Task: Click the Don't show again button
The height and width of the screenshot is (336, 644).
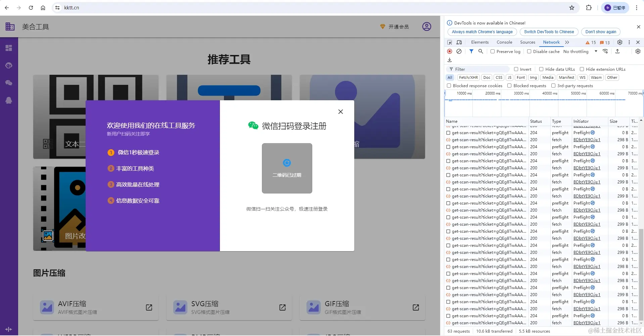Action: pos(601,32)
